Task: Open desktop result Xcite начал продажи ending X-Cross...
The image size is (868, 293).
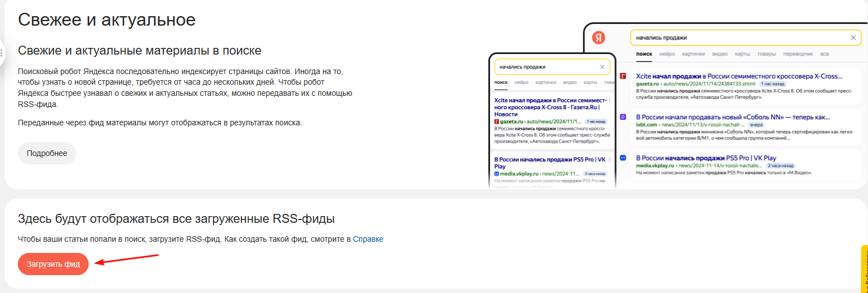Action: pos(739,76)
